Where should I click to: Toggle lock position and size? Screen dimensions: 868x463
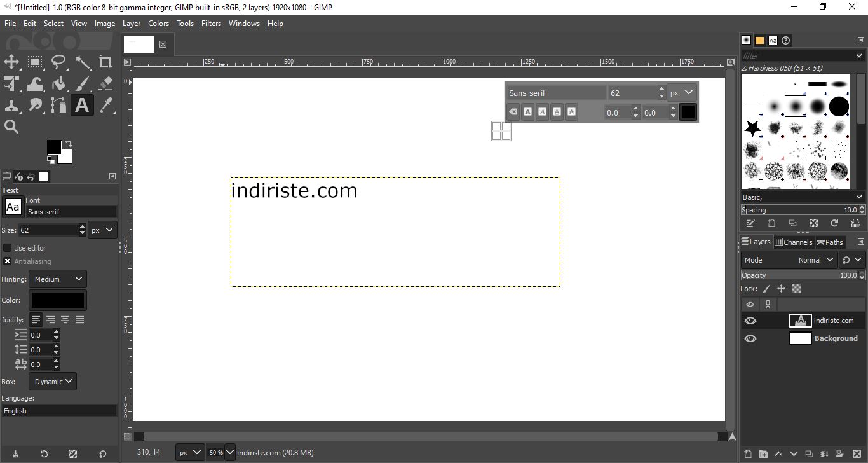point(782,289)
